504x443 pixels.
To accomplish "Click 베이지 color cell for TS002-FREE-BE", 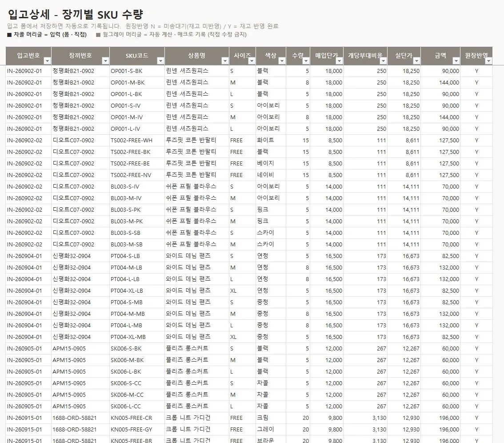I will click(271, 164).
